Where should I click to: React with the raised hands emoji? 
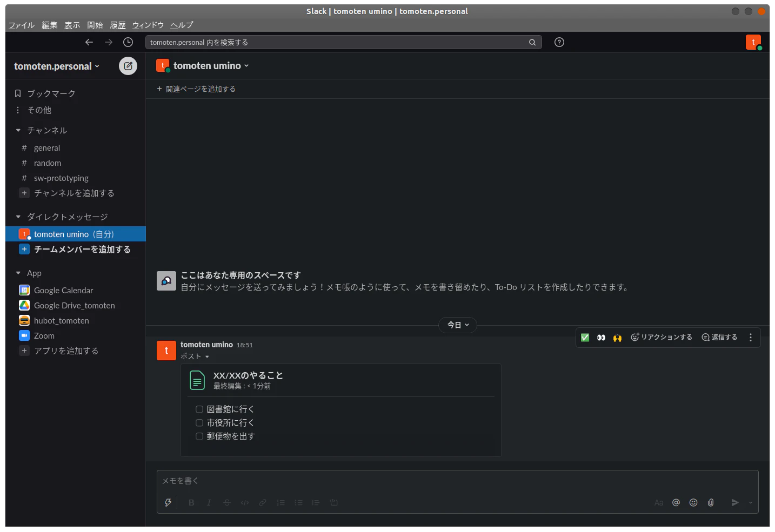click(x=617, y=338)
